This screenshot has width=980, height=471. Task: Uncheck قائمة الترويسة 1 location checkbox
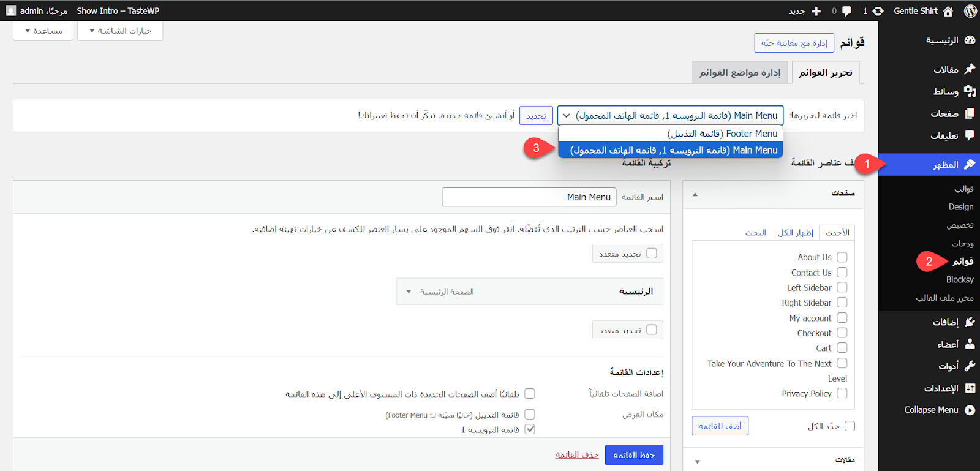click(x=530, y=429)
